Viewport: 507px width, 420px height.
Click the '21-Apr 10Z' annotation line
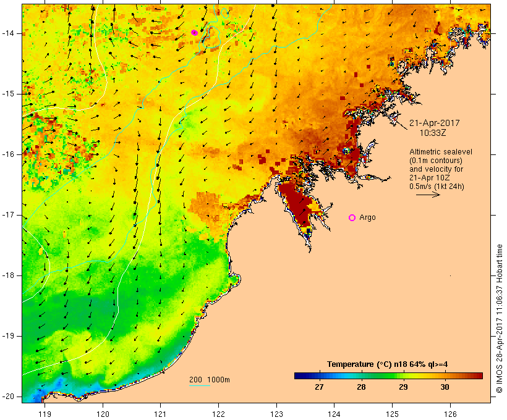click(x=429, y=178)
